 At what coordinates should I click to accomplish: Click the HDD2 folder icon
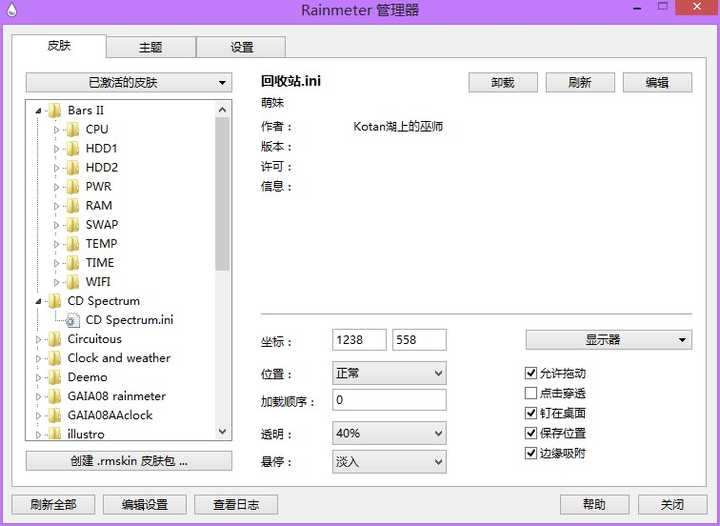coord(73,168)
